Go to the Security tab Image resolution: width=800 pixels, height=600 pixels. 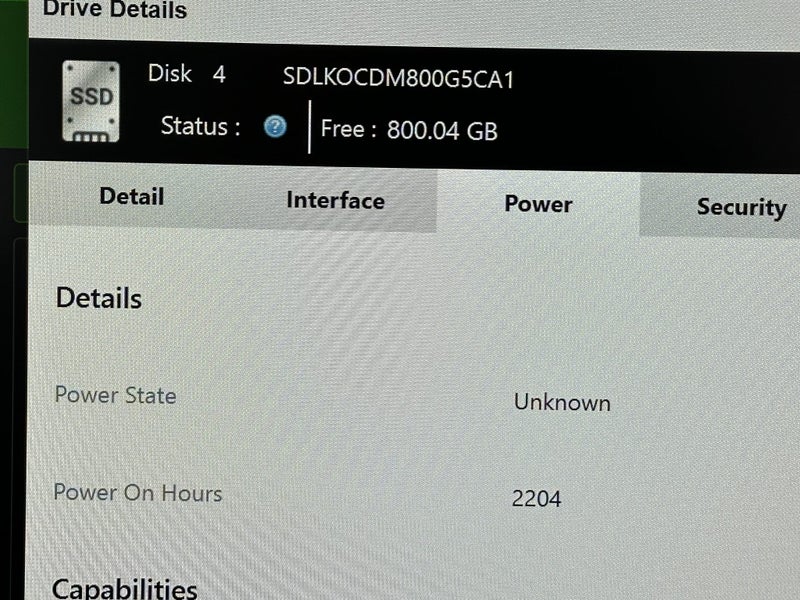(x=741, y=207)
